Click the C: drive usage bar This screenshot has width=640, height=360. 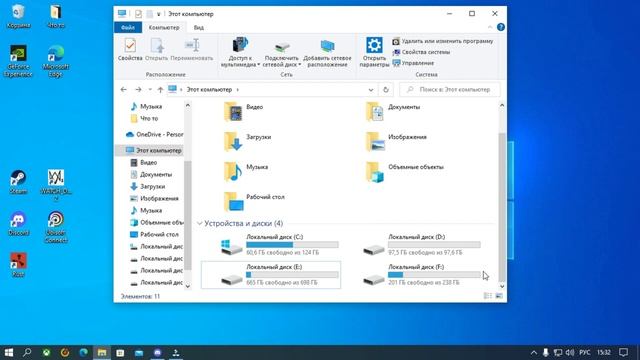click(292, 244)
